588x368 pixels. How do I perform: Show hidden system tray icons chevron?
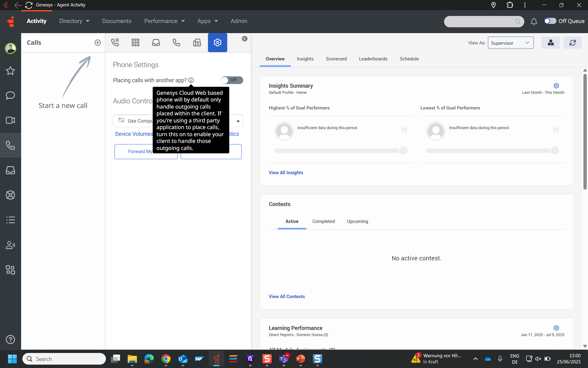476,359
